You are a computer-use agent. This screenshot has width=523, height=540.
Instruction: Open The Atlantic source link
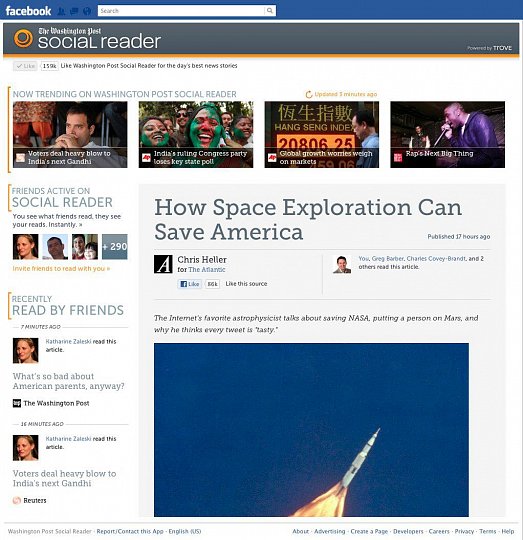[207, 270]
